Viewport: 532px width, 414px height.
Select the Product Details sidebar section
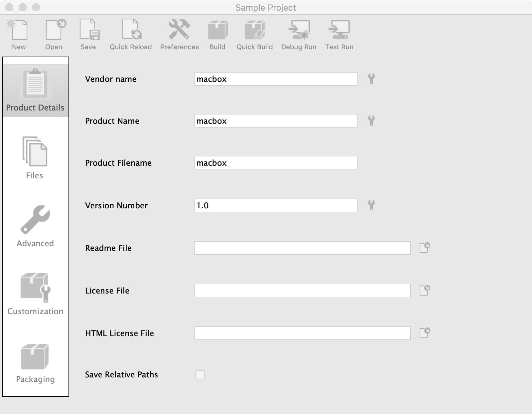click(x=35, y=90)
